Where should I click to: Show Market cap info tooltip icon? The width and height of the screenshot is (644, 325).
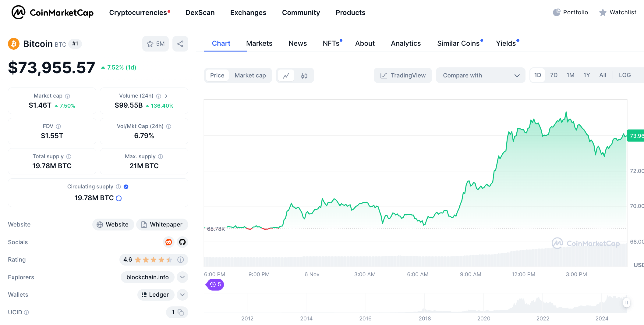point(68,96)
